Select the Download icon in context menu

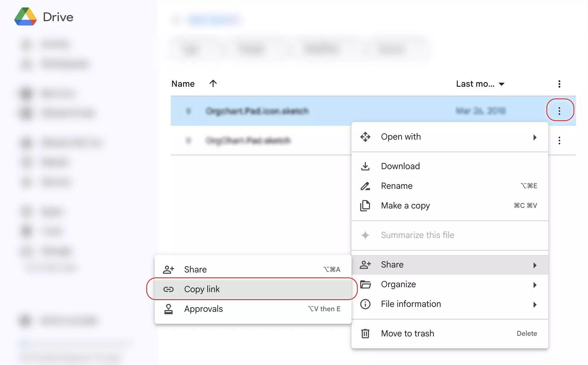[x=366, y=166]
